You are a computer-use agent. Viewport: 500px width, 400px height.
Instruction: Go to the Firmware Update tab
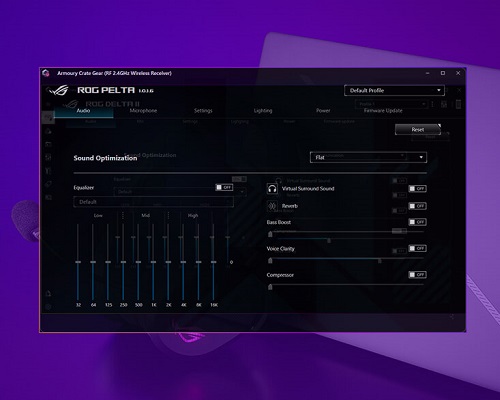click(x=383, y=110)
